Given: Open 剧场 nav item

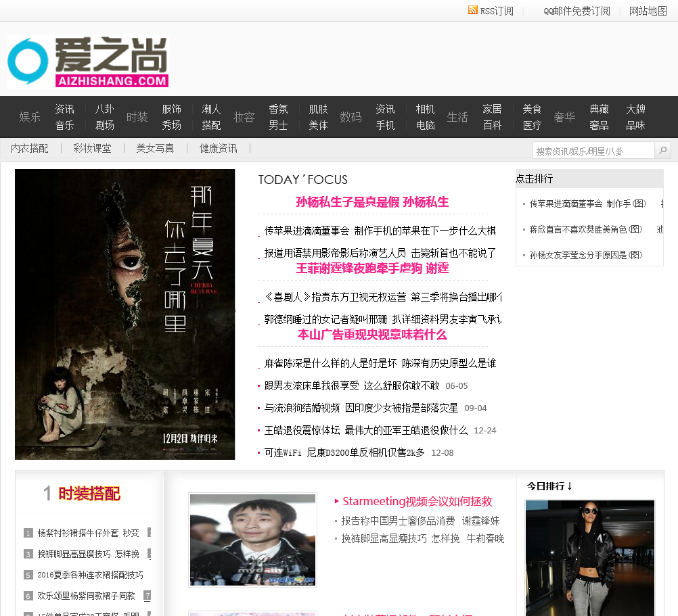Looking at the screenshot, I should tap(105, 125).
